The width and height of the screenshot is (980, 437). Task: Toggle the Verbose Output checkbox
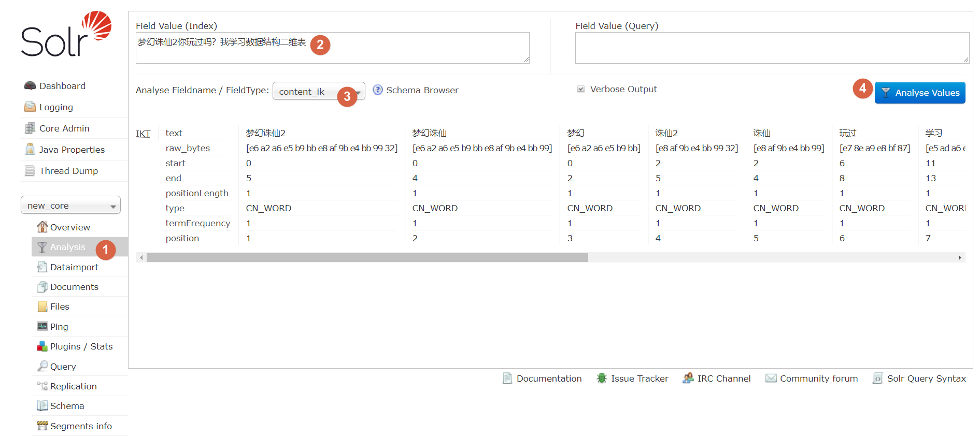pyautogui.click(x=581, y=89)
